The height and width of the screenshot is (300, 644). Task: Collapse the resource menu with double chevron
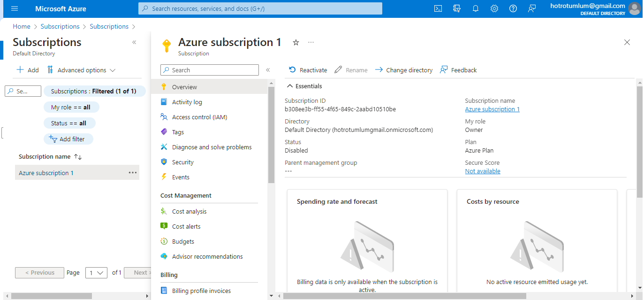[x=268, y=70]
